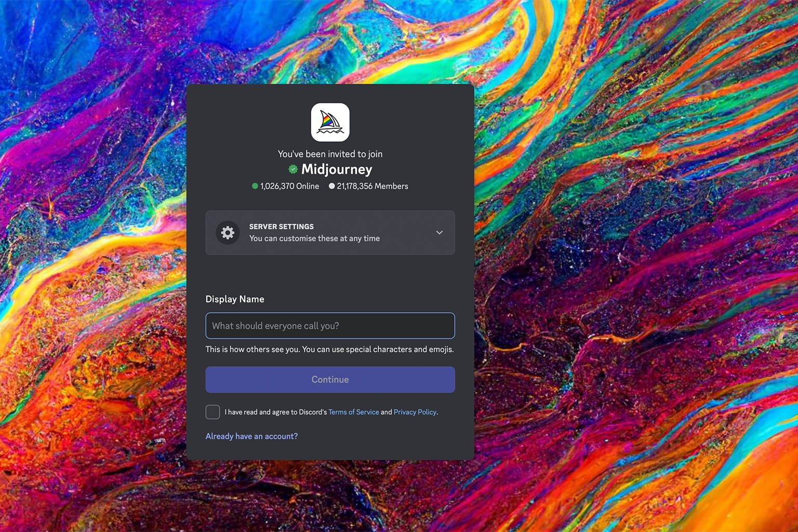Focus the Display Name input field
The height and width of the screenshot is (532, 798).
pyautogui.click(x=330, y=326)
